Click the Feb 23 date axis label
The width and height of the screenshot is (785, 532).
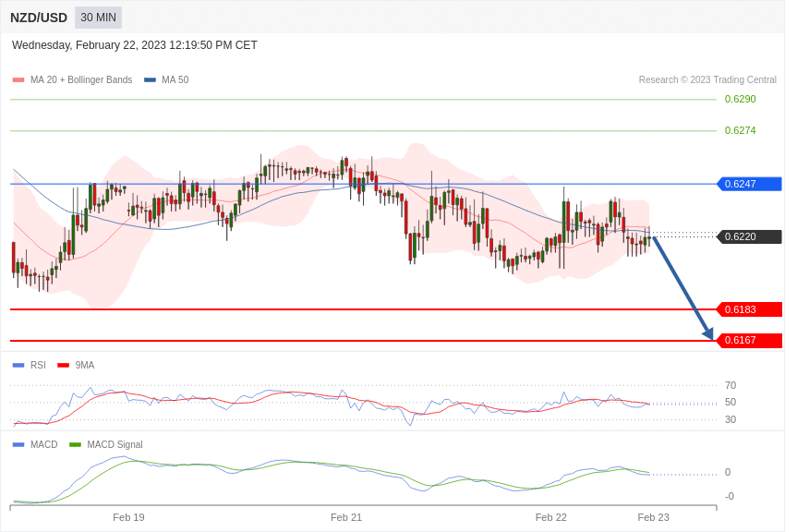(653, 517)
